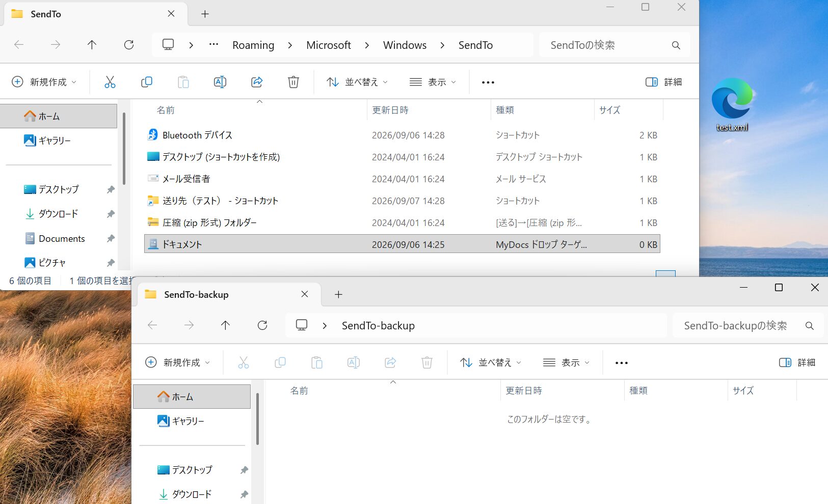
Task: Go up one level in SendTo-backup window
Action: (226, 325)
